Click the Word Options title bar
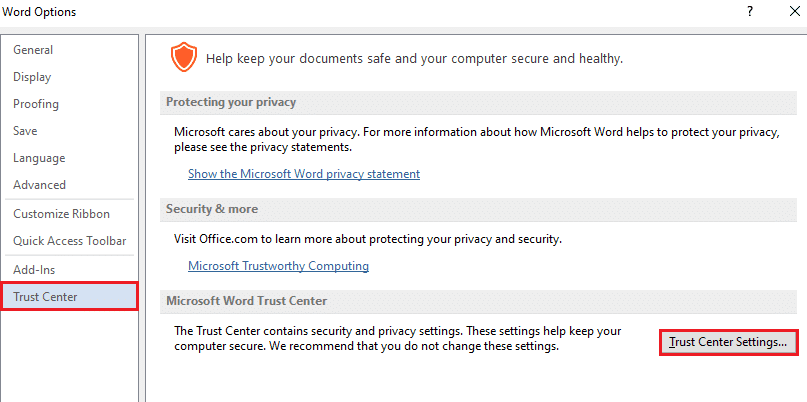Screen dimensions: 807x402 click(x=300, y=12)
